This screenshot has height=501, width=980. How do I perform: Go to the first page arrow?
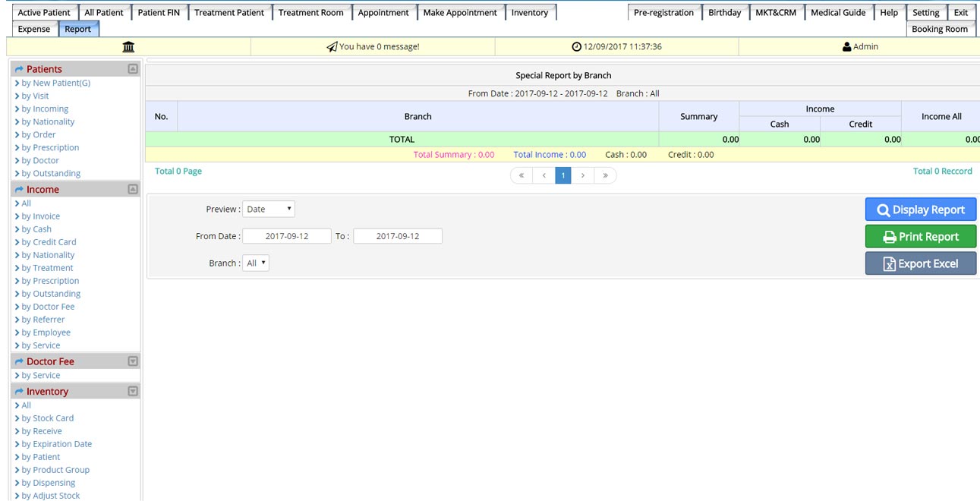click(522, 175)
